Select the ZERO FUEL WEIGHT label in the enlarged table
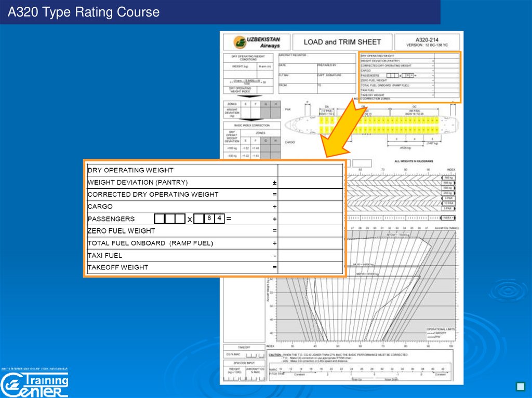The height and width of the screenshot is (398, 532). [122, 231]
